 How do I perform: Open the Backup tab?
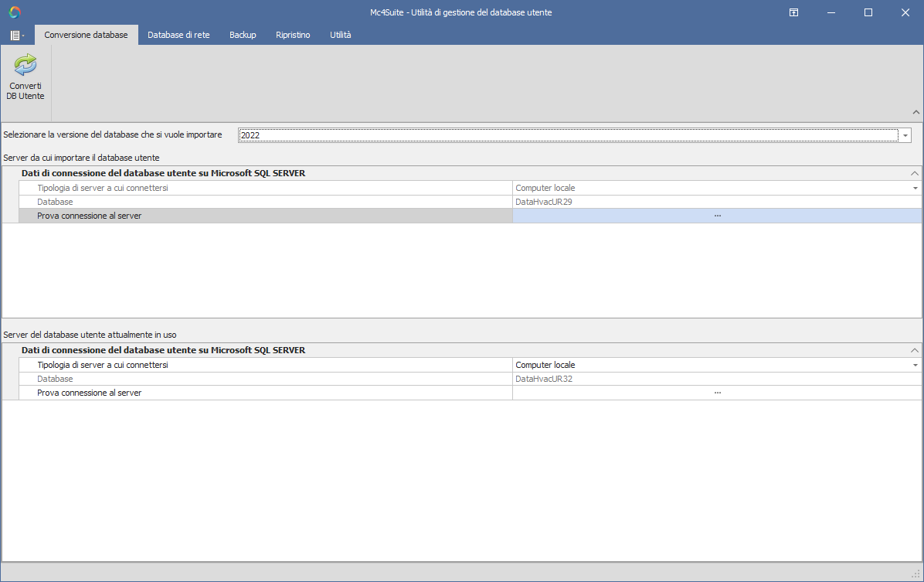[243, 35]
